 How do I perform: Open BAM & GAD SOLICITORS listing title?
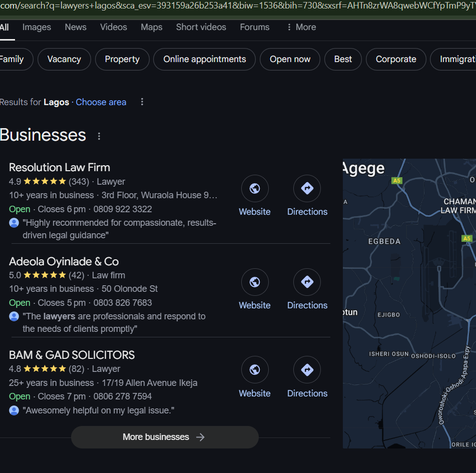[x=72, y=355]
